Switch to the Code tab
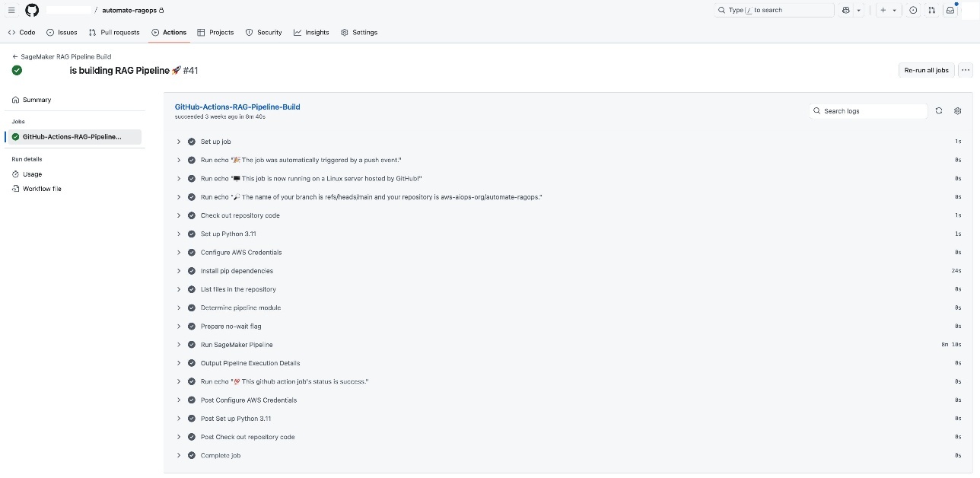The image size is (980, 478). tap(22, 32)
